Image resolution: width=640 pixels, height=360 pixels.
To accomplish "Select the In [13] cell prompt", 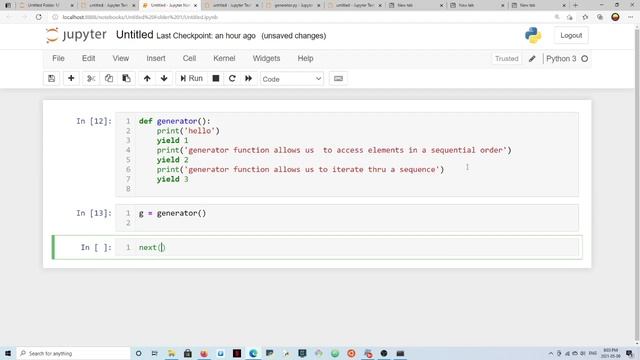I will [94, 213].
